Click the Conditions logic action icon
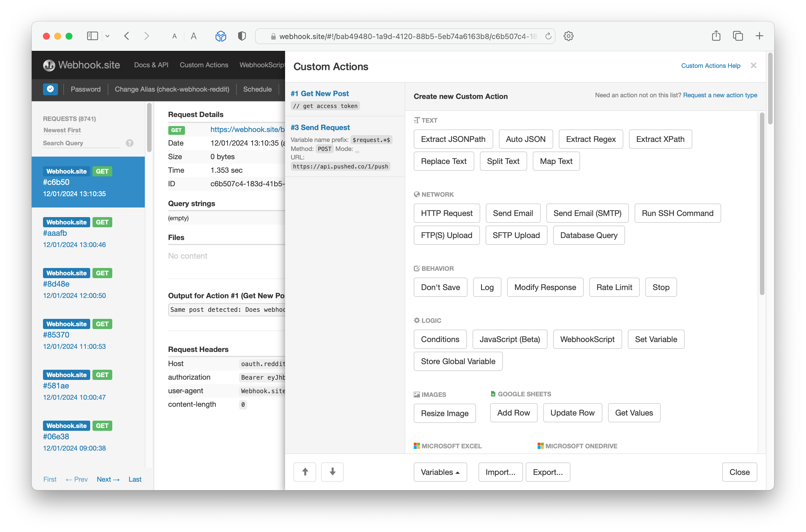The image size is (806, 532). pos(439,339)
